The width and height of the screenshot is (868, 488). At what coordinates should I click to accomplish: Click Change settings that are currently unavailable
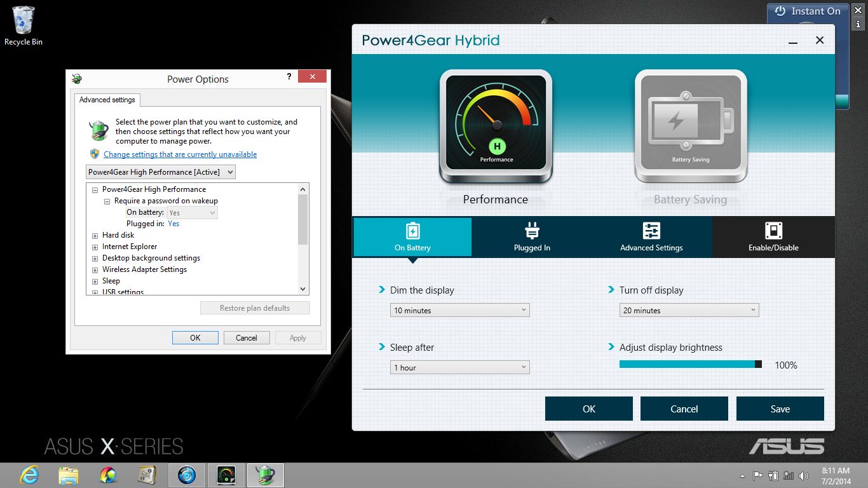click(180, 154)
